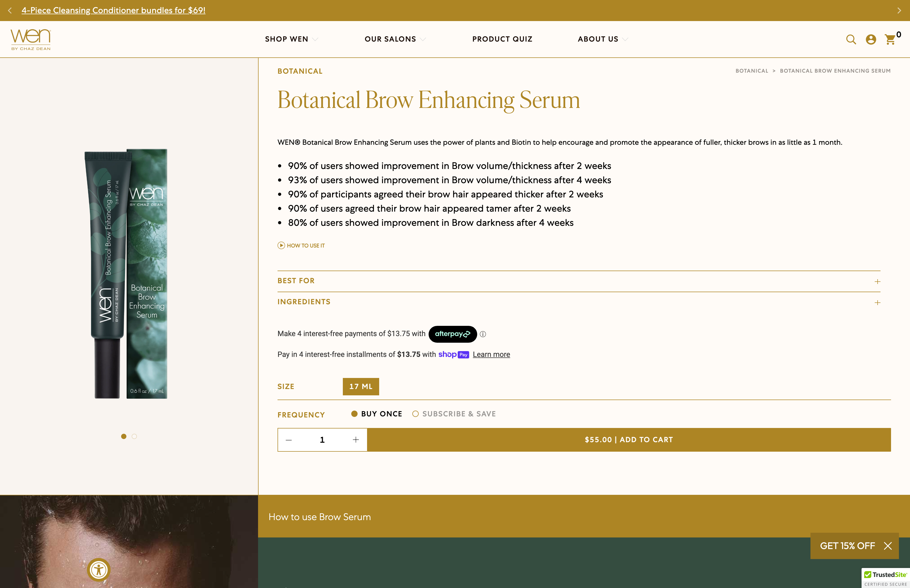Screen dimensions: 910x588
Task: Choose the 17 ML size option
Action: [360, 386]
